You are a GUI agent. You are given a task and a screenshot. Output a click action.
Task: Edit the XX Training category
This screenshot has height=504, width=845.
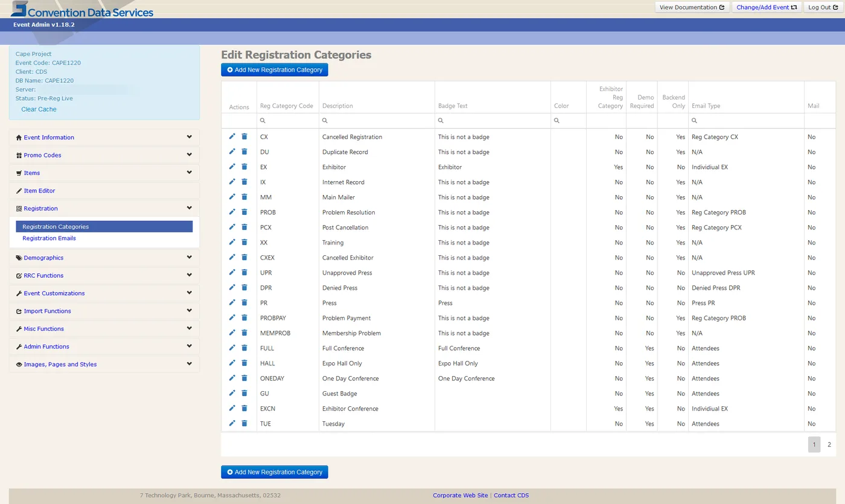[x=232, y=242]
